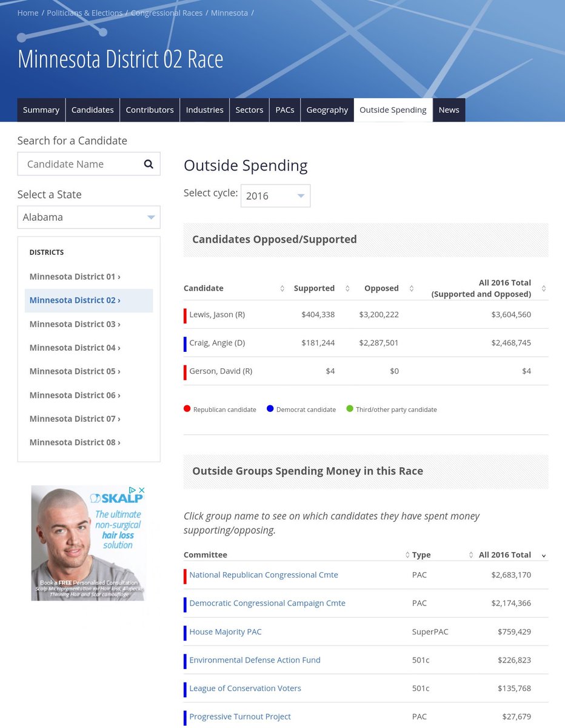Click the $3,604,560 total for Lewis
This screenshot has width=565, height=728.
coord(511,315)
